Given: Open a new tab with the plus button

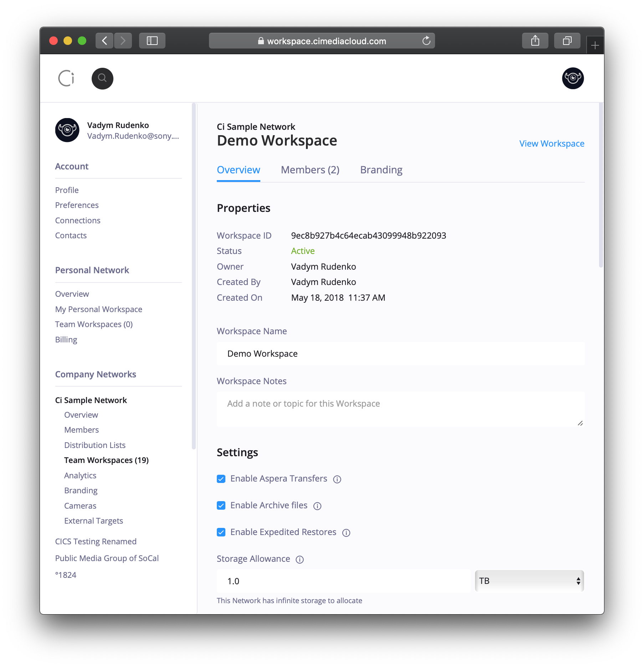Looking at the screenshot, I should [x=595, y=45].
